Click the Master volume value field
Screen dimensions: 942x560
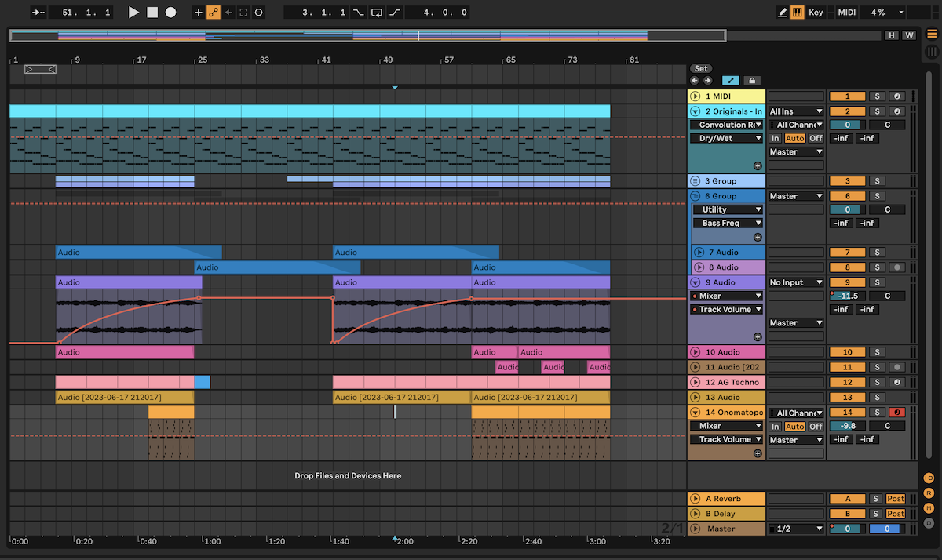(847, 529)
